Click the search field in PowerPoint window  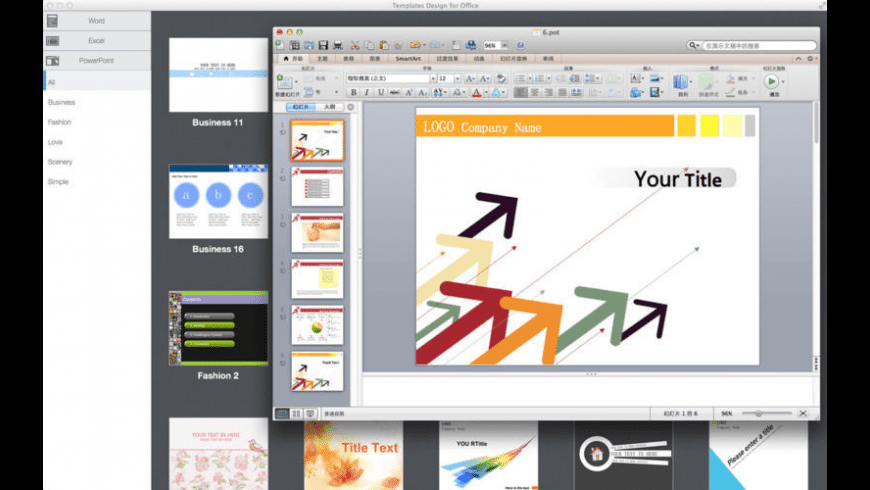point(759,46)
